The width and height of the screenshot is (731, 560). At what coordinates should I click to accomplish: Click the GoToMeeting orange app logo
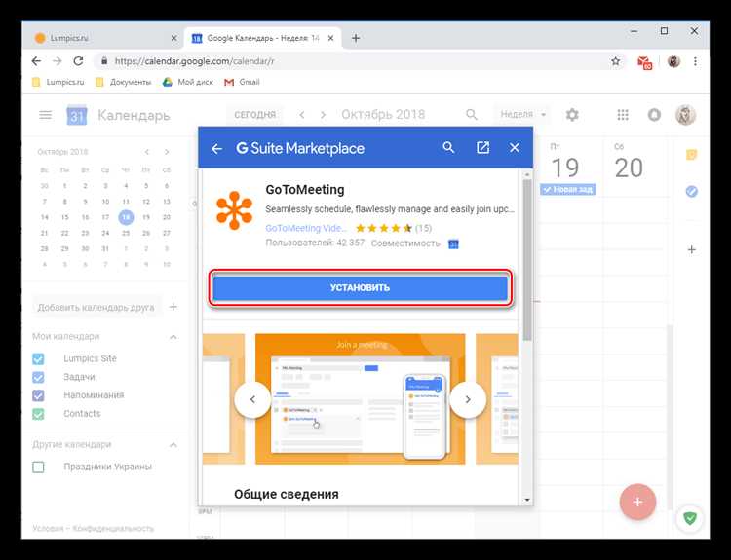click(x=235, y=210)
